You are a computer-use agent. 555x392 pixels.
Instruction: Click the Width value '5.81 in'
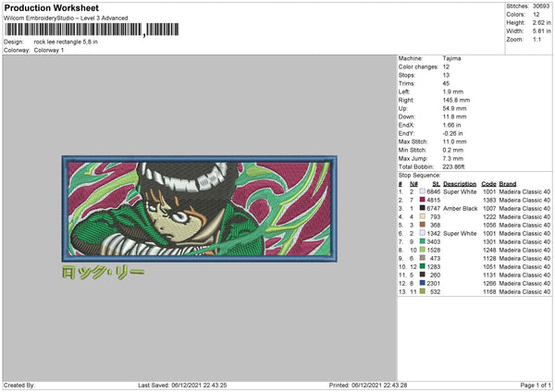(x=541, y=31)
